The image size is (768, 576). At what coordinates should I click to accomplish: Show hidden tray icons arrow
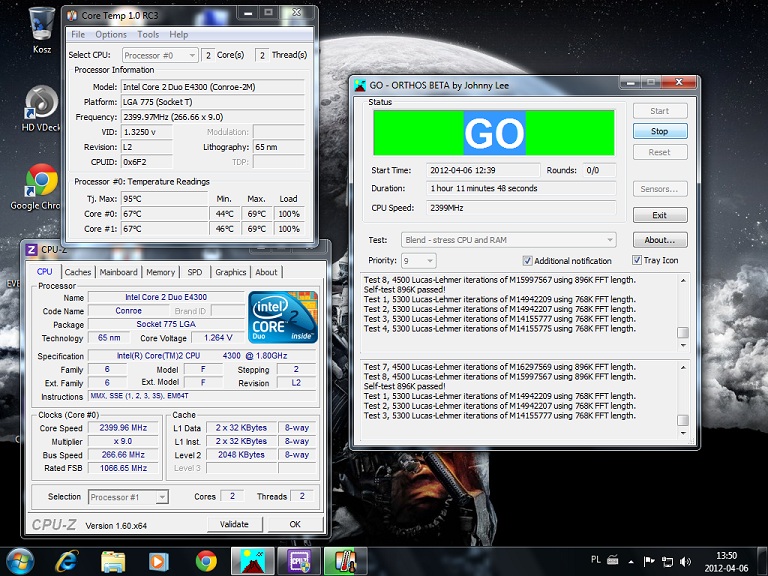(x=631, y=561)
